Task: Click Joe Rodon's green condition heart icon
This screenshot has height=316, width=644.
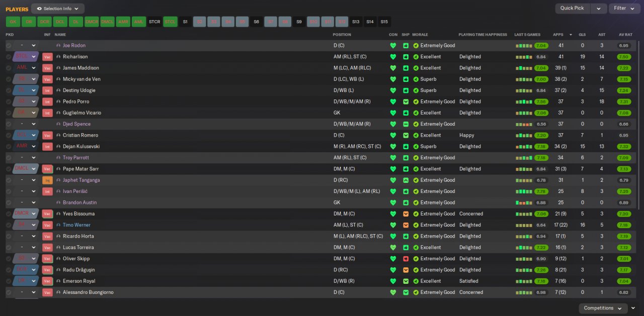Action: click(x=393, y=46)
